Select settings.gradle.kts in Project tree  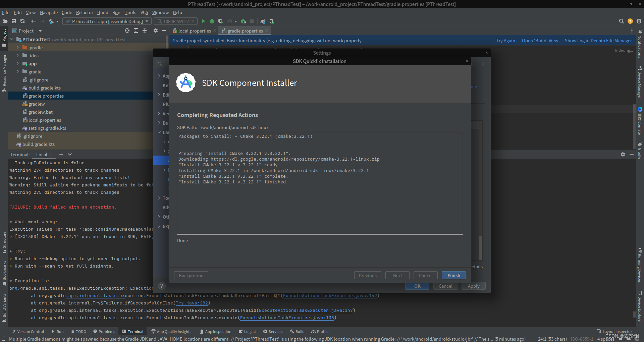tap(47, 128)
